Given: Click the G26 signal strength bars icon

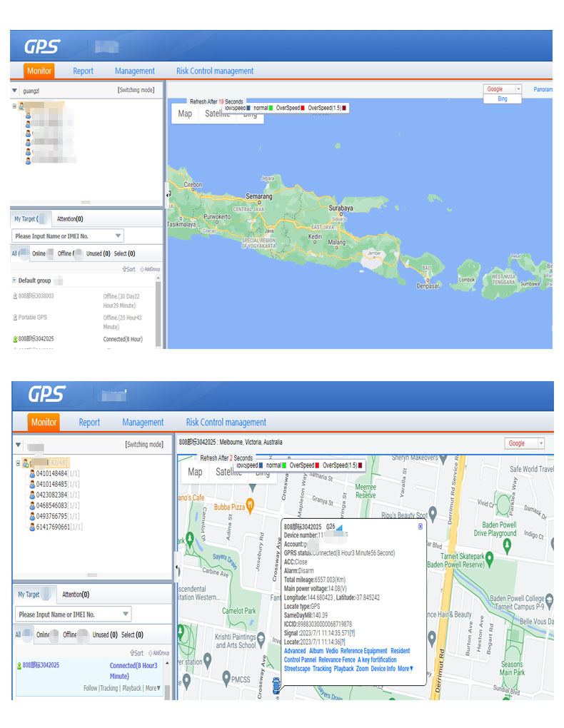Looking at the screenshot, I should click(x=340, y=527).
